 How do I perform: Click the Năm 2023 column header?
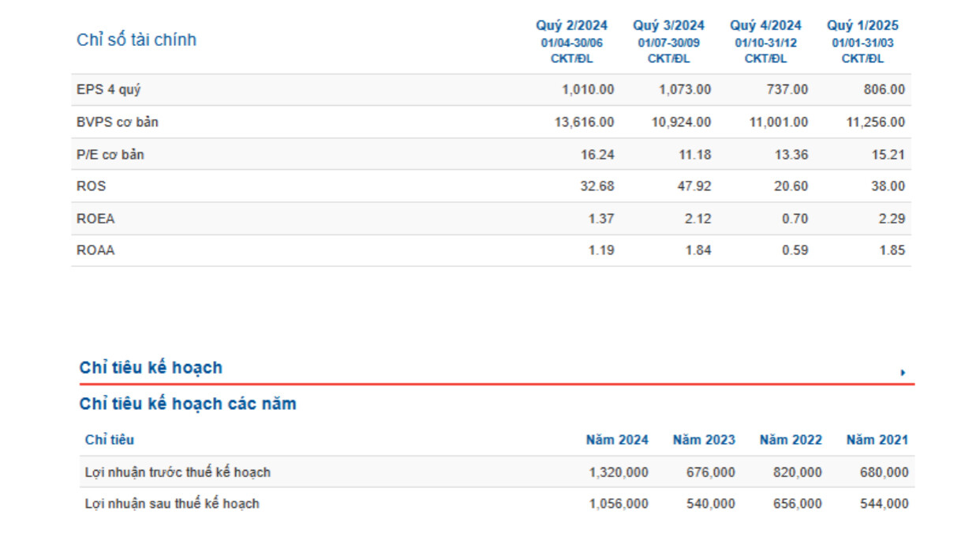click(x=704, y=440)
